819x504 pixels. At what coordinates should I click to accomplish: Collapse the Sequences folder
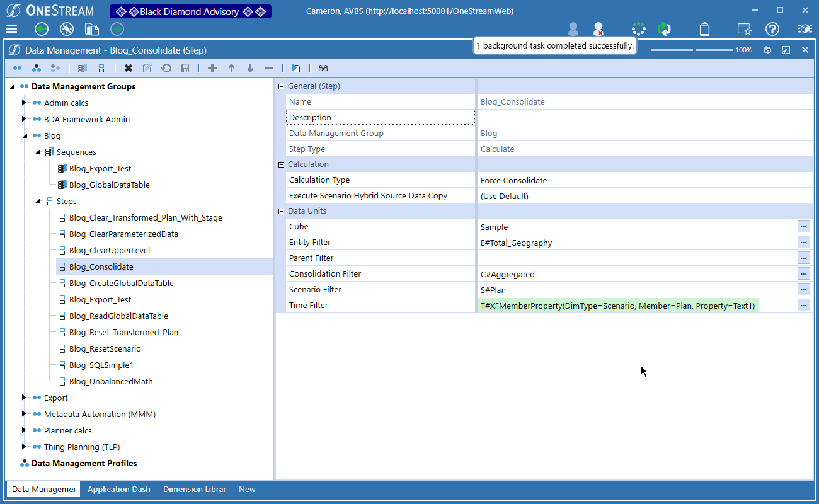click(x=37, y=152)
